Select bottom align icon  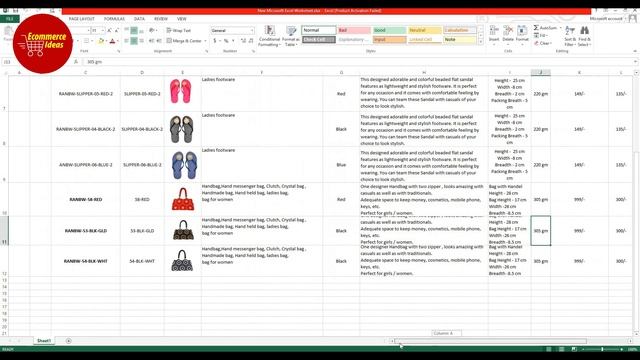click(x=141, y=31)
